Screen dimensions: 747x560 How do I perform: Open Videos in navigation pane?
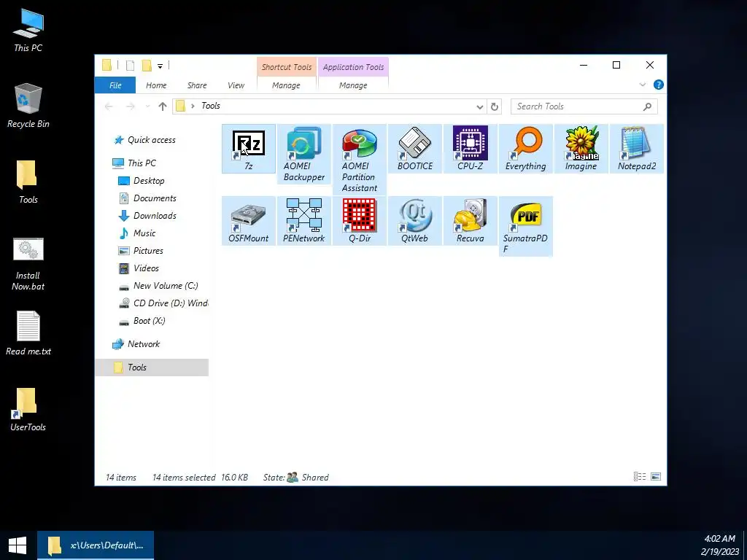pyautogui.click(x=146, y=268)
